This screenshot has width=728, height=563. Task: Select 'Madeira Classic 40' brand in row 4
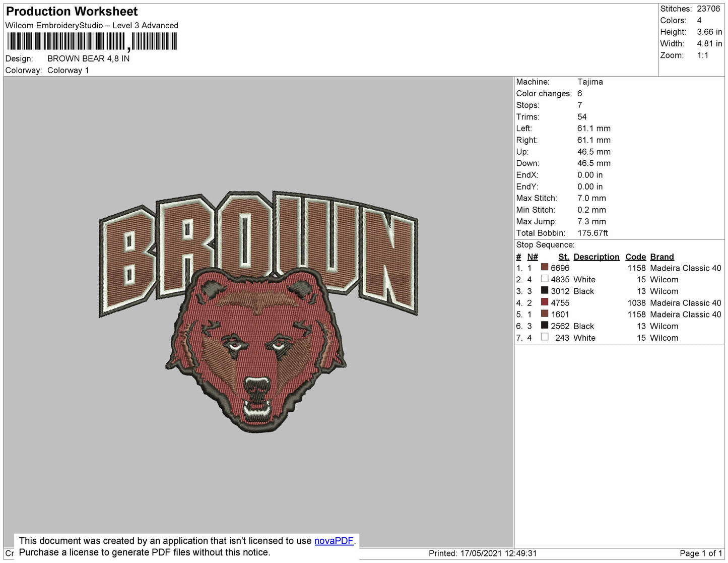point(686,302)
